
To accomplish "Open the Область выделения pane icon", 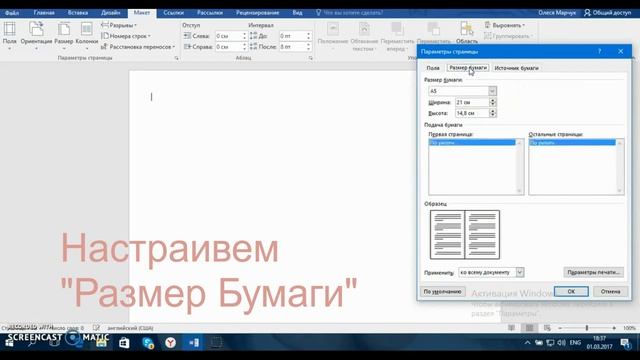I will coord(467,33).
